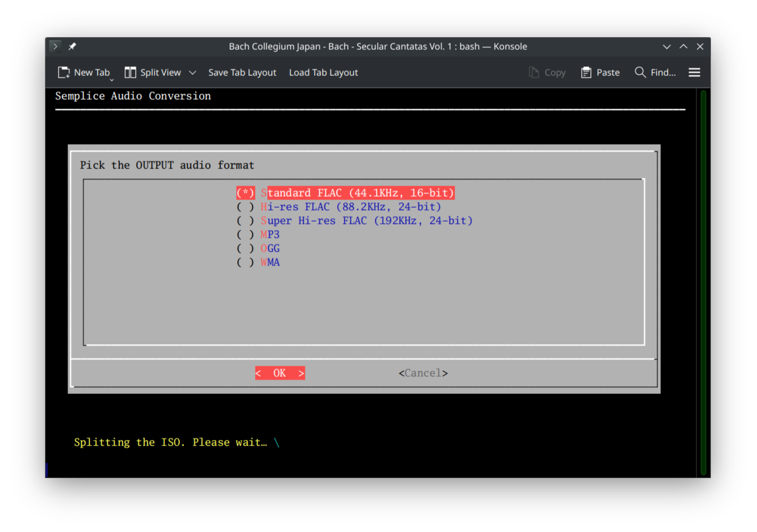This screenshot has width=757, height=532.
Task: Pick the OGG audio format
Action: tap(270, 248)
